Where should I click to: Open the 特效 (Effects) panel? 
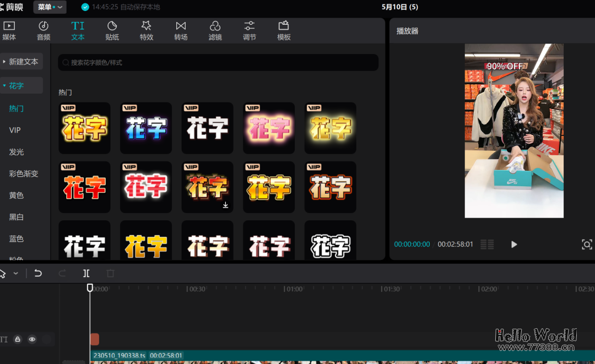coord(147,30)
